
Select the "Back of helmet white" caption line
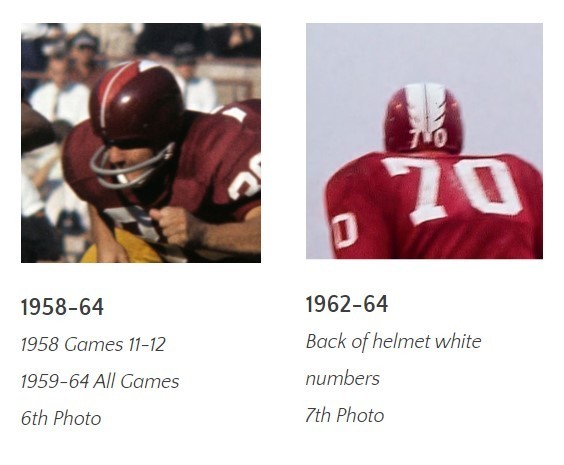(394, 341)
